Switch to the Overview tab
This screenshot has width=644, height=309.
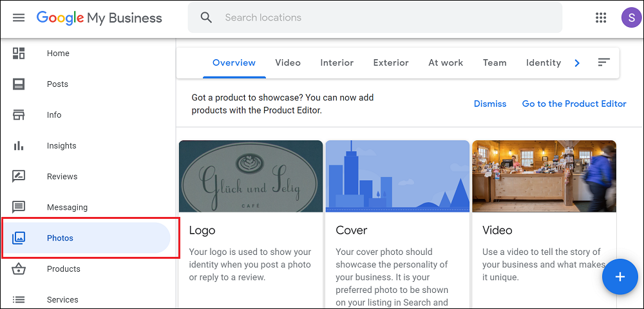click(234, 63)
